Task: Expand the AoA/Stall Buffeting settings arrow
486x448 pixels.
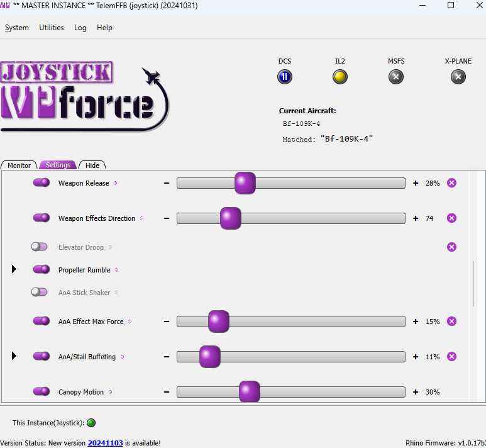Action: 14,356
